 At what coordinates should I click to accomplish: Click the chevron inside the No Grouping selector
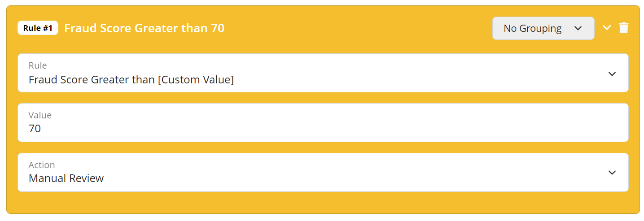pos(578,28)
